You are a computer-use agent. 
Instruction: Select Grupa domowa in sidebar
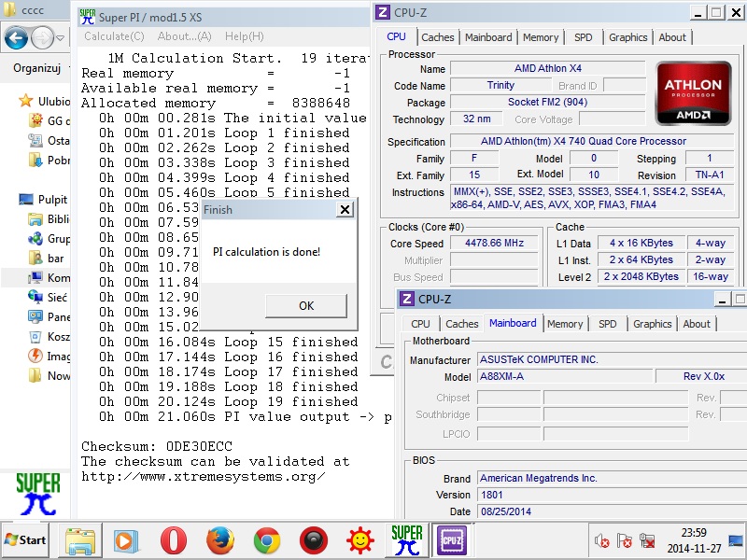pos(49,239)
